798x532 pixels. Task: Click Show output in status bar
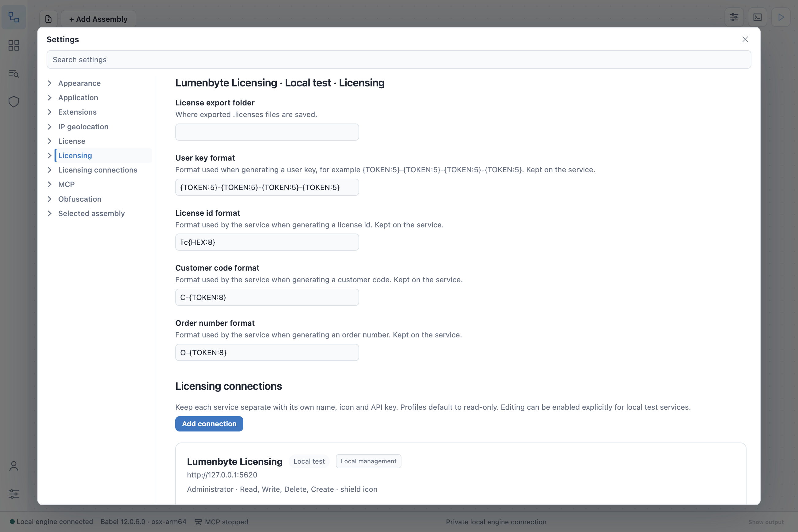pyautogui.click(x=766, y=522)
